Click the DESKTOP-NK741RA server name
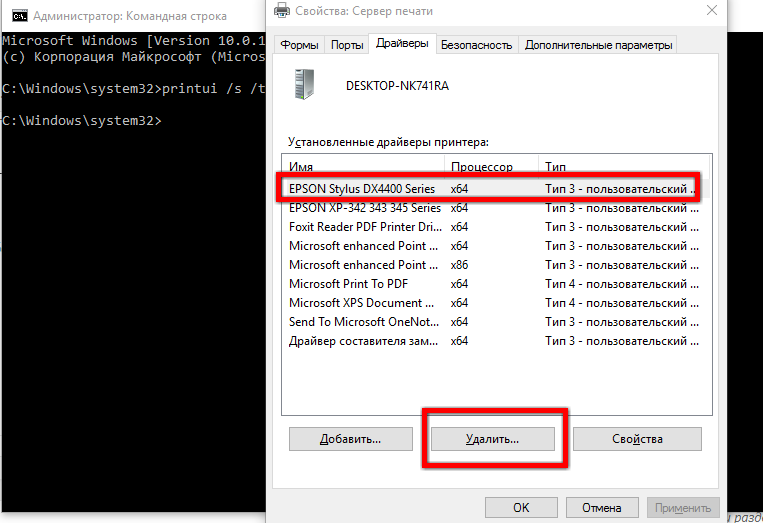The height and width of the screenshot is (523, 763). [x=397, y=86]
